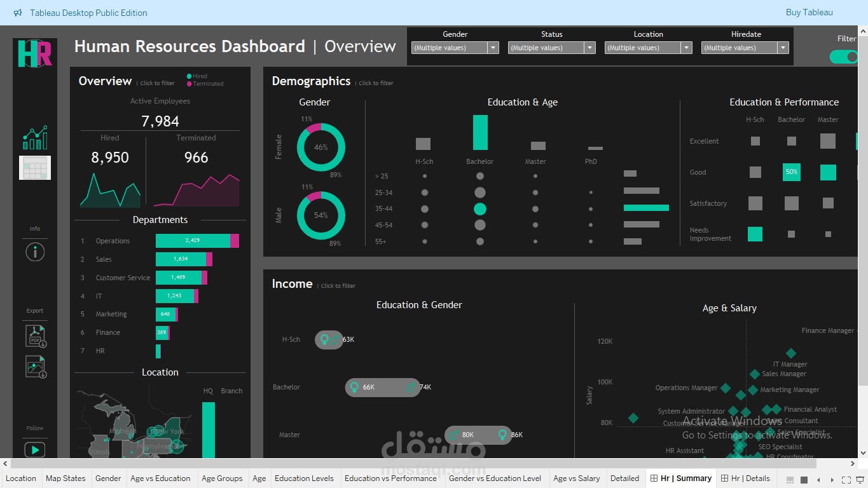Select Needs Improvement H-Sch green square
This screenshot has height=488, width=868.
pyautogui.click(x=755, y=234)
